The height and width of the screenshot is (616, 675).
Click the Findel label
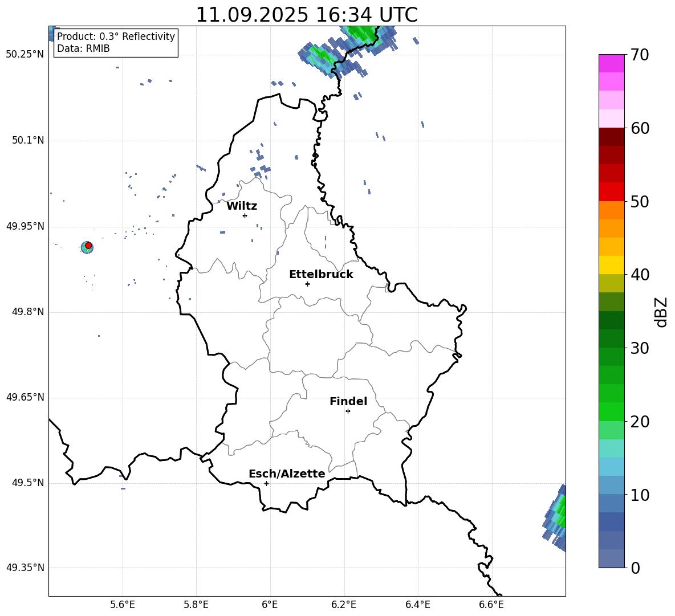click(348, 401)
